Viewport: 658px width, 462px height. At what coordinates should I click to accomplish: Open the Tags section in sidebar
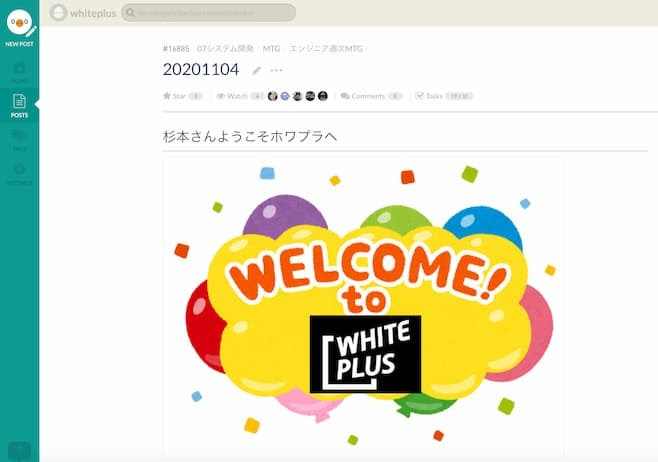19,140
